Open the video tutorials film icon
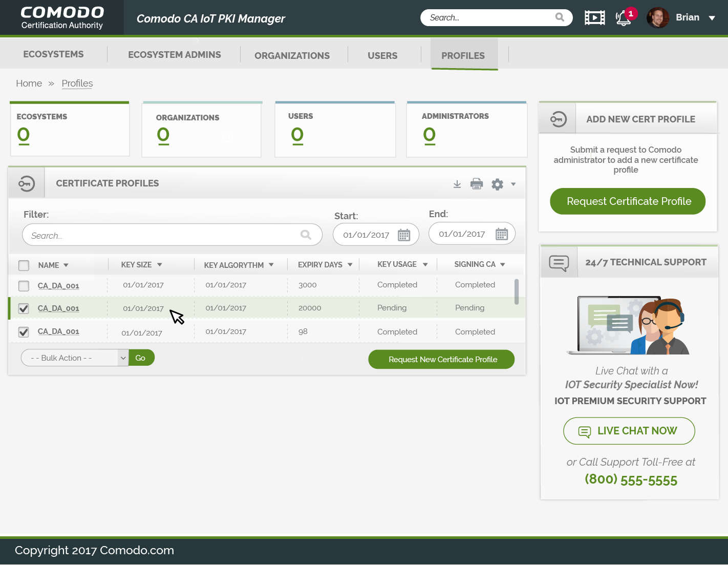Screen dimensions: 728x565 [x=595, y=18]
